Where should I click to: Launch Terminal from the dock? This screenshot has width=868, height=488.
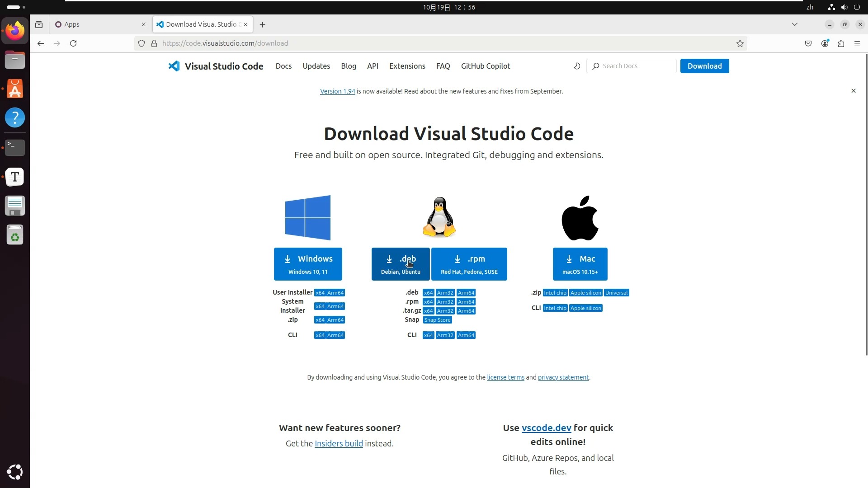pos(15,147)
